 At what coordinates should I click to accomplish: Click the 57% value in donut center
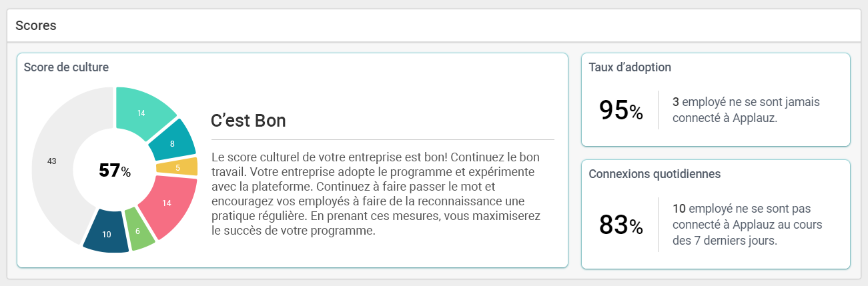pyautogui.click(x=115, y=171)
